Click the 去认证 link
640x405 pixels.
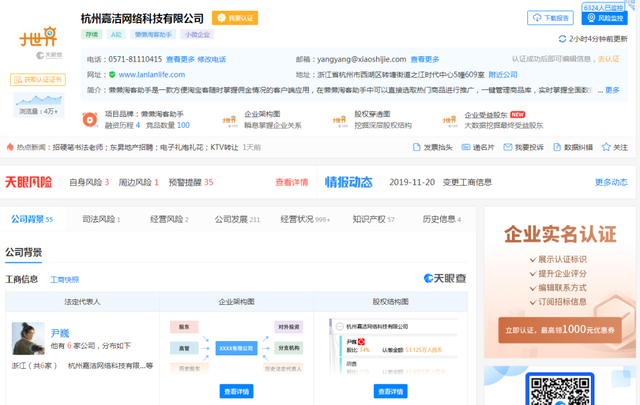tap(609, 59)
